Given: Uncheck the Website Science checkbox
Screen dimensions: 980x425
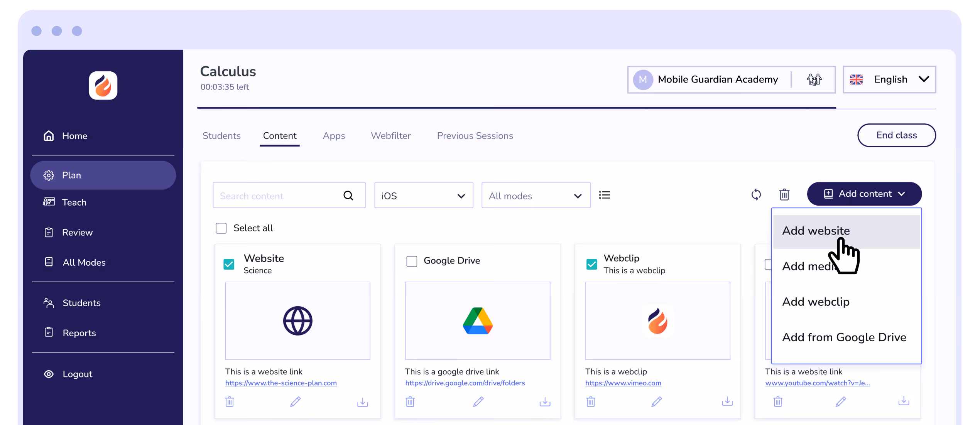Looking at the screenshot, I should pyautogui.click(x=229, y=264).
